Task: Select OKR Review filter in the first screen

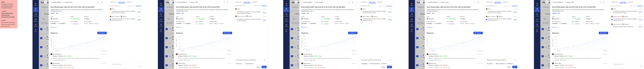Action: [x=139, y=6]
